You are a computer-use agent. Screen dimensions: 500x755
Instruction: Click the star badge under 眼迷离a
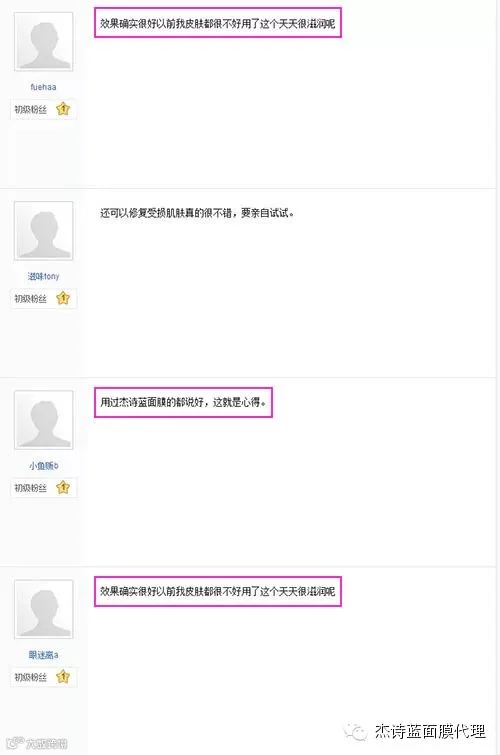tap(63, 677)
